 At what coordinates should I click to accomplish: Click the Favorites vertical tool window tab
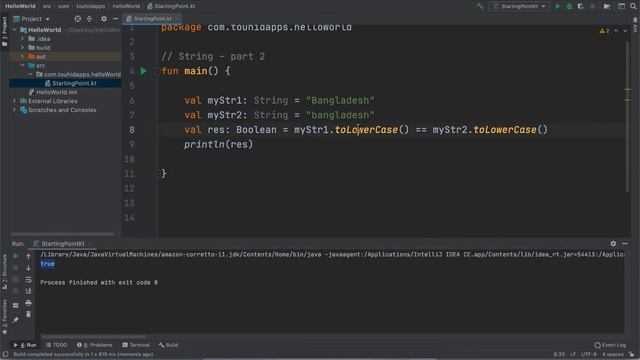click(4, 316)
